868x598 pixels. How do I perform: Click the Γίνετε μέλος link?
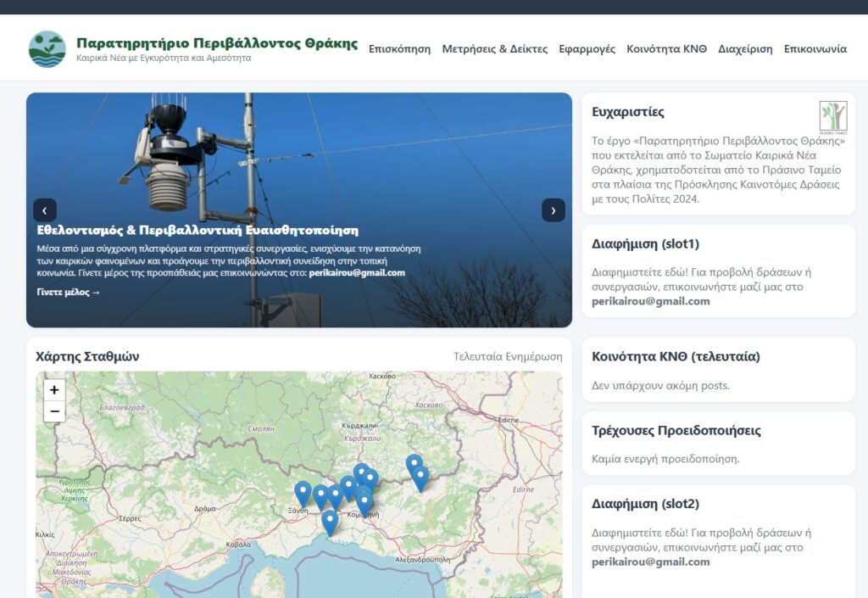click(x=69, y=293)
